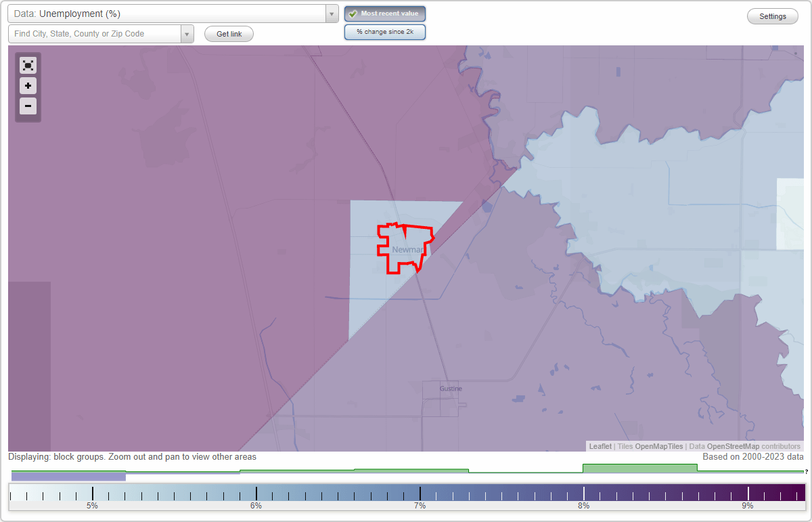Viewport: 812px width, 522px height.
Task: Select the 7% mark on the color scale
Action: point(420,494)
